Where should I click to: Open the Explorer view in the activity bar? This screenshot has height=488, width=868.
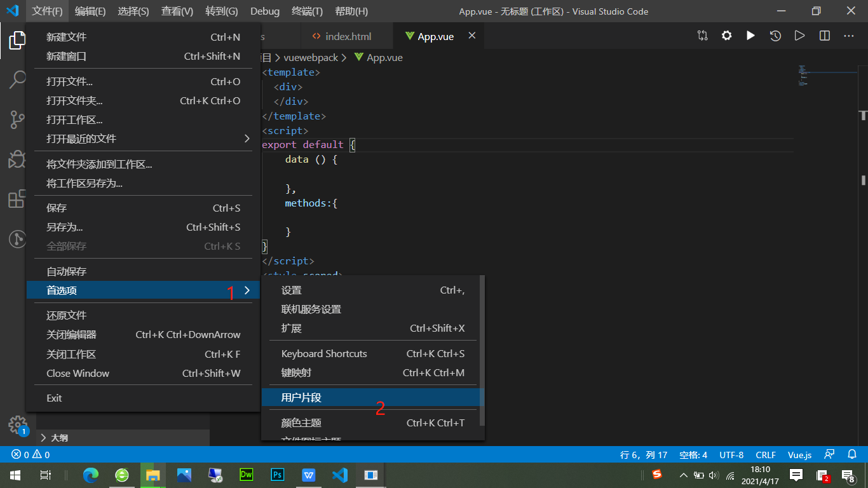coord(17,41)
